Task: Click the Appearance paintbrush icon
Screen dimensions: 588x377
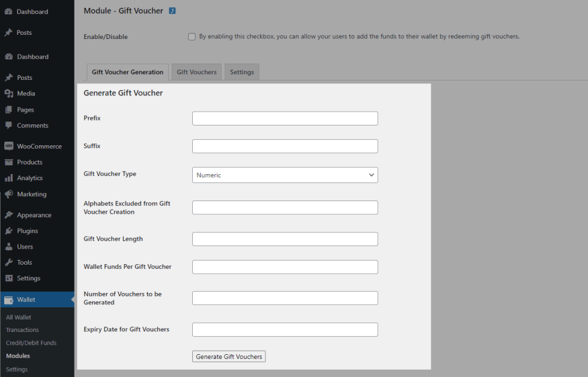Action: click(8, 215)
